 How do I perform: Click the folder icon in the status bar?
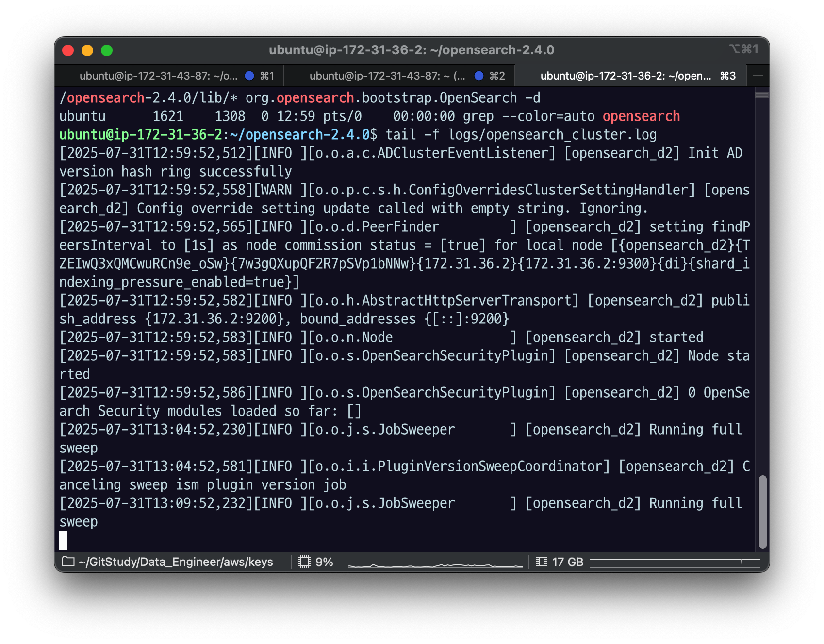68,562
